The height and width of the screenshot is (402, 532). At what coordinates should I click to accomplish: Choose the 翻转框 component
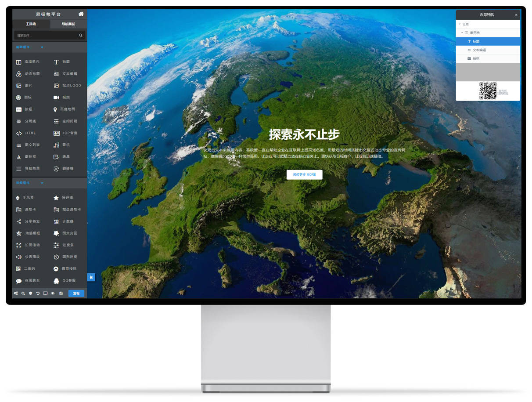(64, 169)
